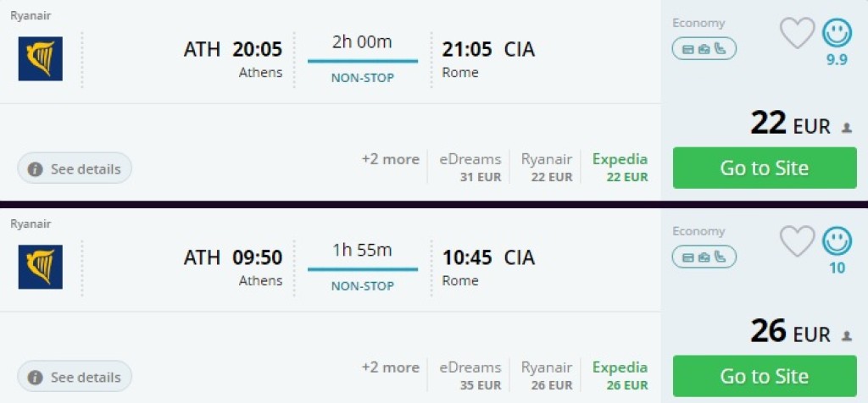Choose Expedia 22 EUR offer
Screen dimensions: 868x403
[x=620, y=168]
